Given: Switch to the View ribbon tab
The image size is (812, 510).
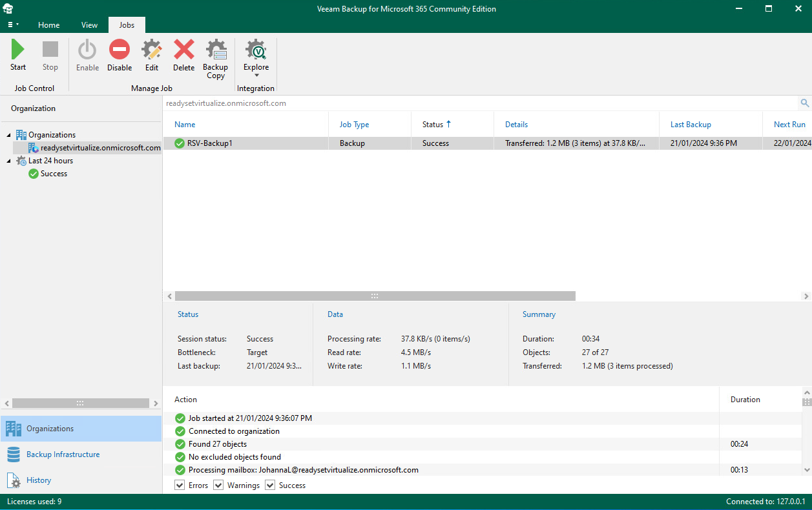Looking at the screenshot, I should coord(90,25).
